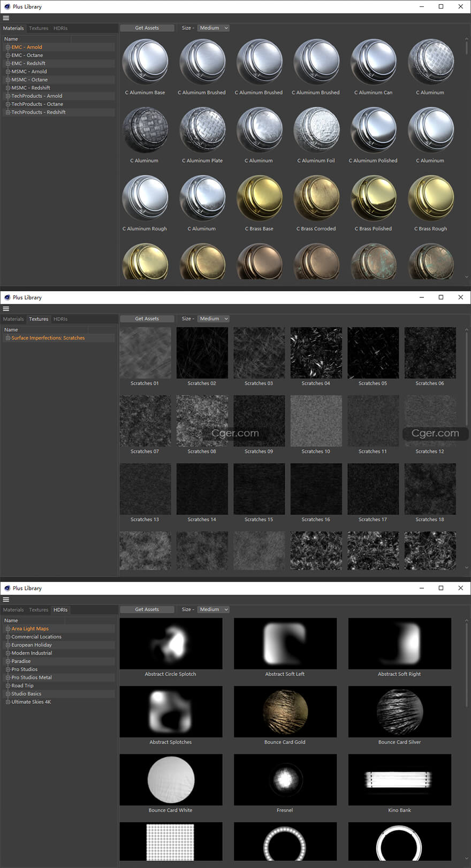Click Name column header in Materials tree
471x868 pixels.
click(36, 39)
